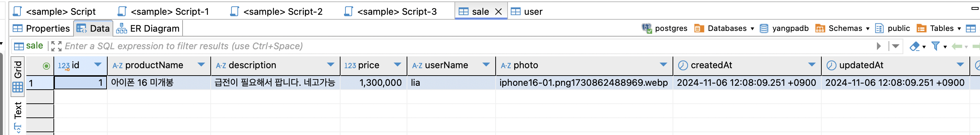Click the green record indicator in grid header
Viewport: 980px width, 135px height.
coord(46,66)
